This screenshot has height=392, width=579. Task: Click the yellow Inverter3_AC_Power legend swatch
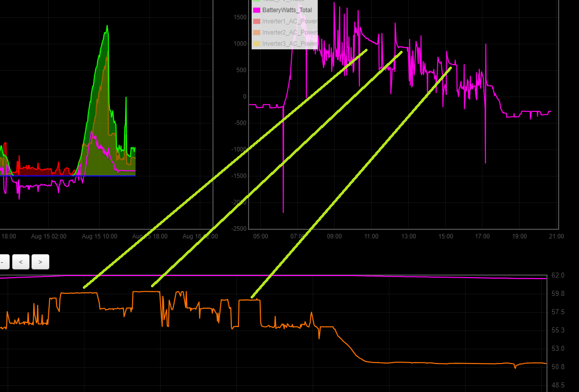point(257,44)
